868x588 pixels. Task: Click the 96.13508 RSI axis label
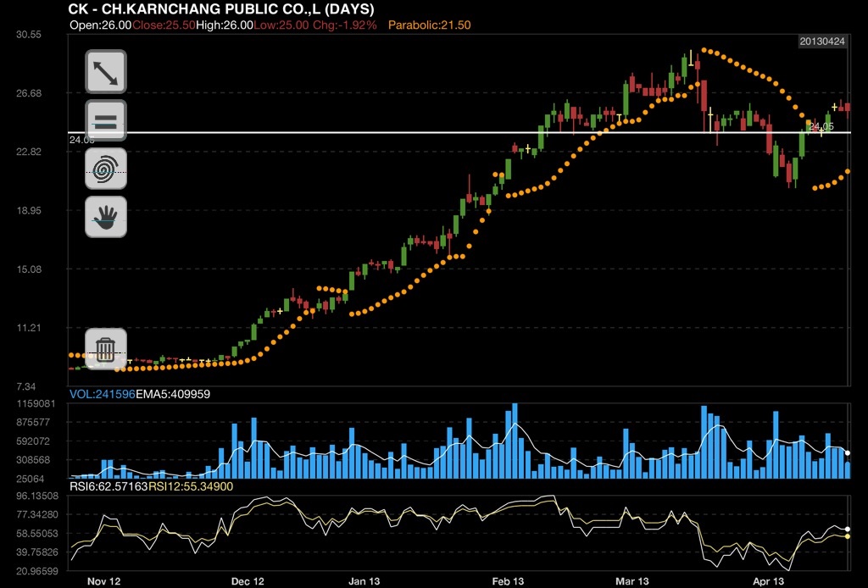37,496
